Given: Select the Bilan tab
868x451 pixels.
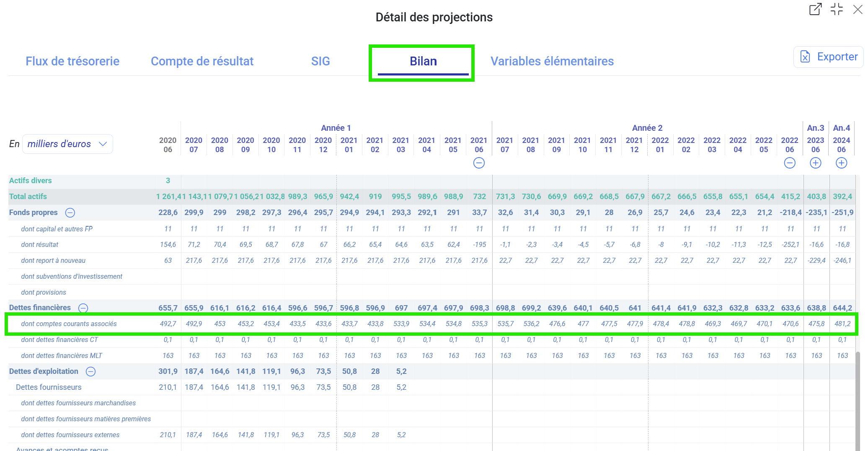Looking at the screenshot, I should (423, 61).
